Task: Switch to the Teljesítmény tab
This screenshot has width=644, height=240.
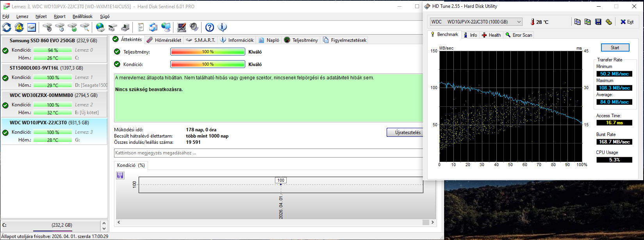Action: pos(301,40)
